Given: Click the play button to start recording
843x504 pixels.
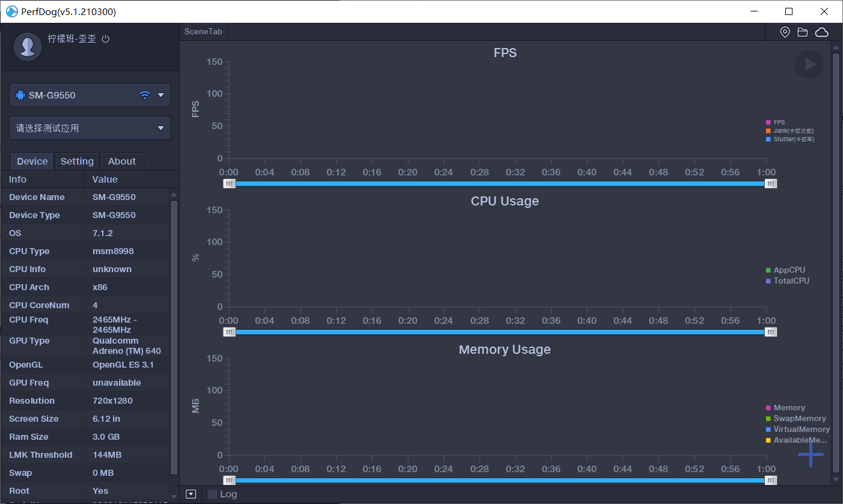Looking at the screenshot, I should [x=809, y=64].
